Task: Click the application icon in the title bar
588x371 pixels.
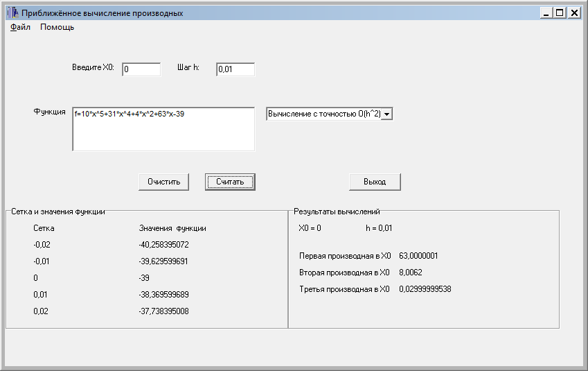Action: (13, 12)
